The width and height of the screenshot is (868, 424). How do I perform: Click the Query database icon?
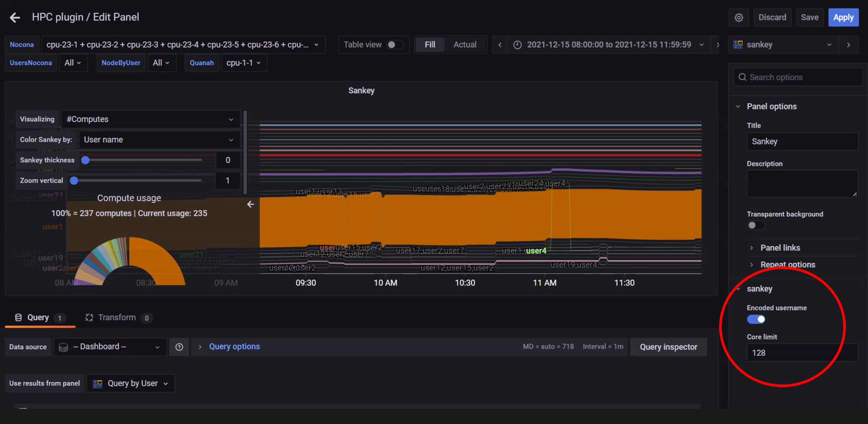[18, 318]
